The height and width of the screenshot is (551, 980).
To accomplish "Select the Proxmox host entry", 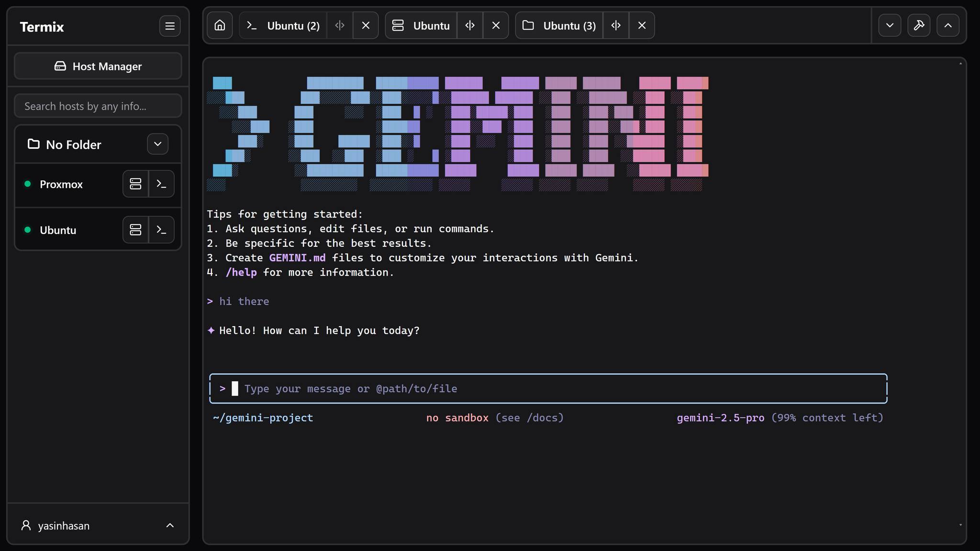I will [x=61, y=184].
